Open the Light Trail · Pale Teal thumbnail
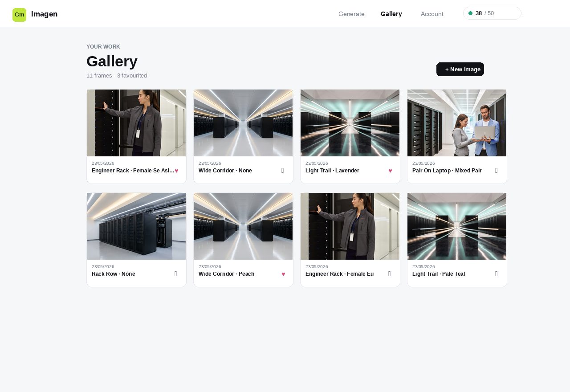 point(457,226)
